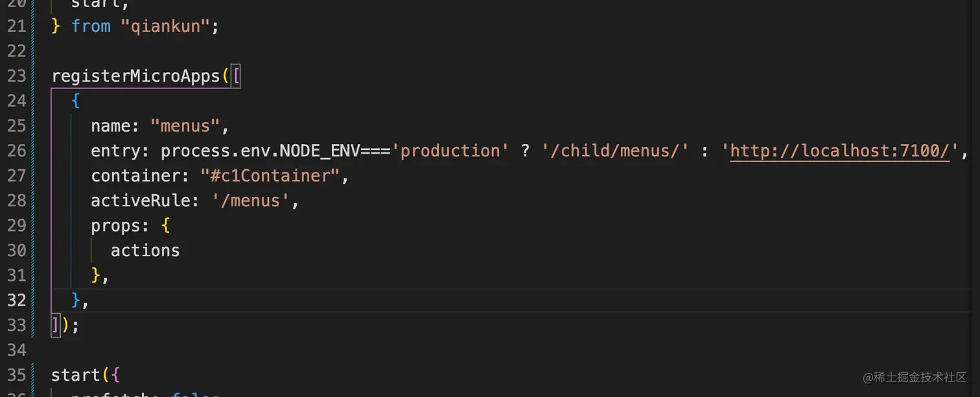Click line number 23 in gutter

[x=17, y=76]
